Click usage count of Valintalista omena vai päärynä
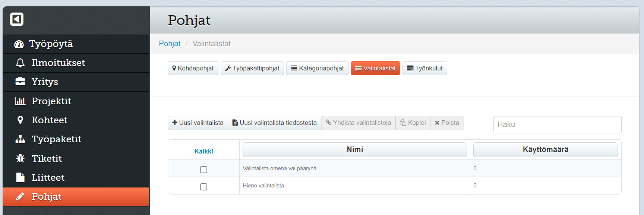The image size is (644, 215). click(x=475, y=168)
